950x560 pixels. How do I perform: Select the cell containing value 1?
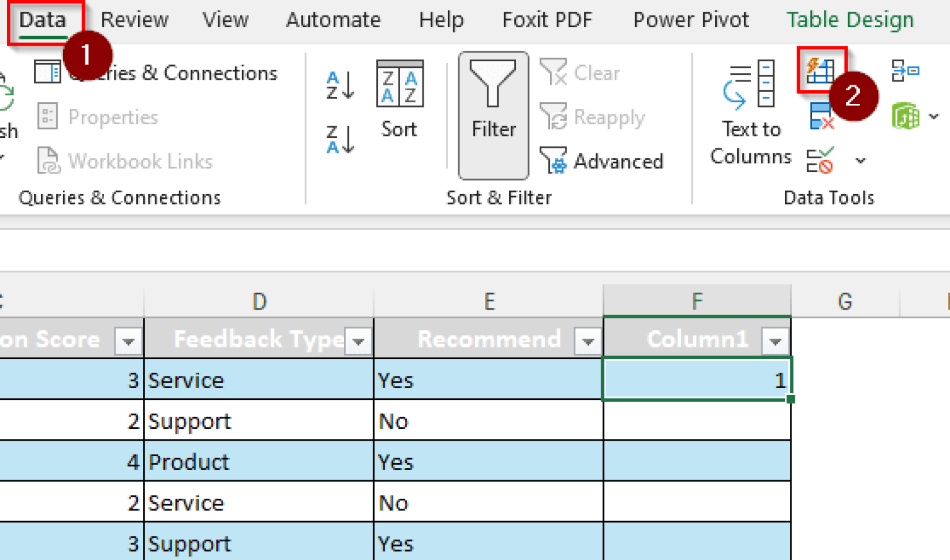coord(697,380)
